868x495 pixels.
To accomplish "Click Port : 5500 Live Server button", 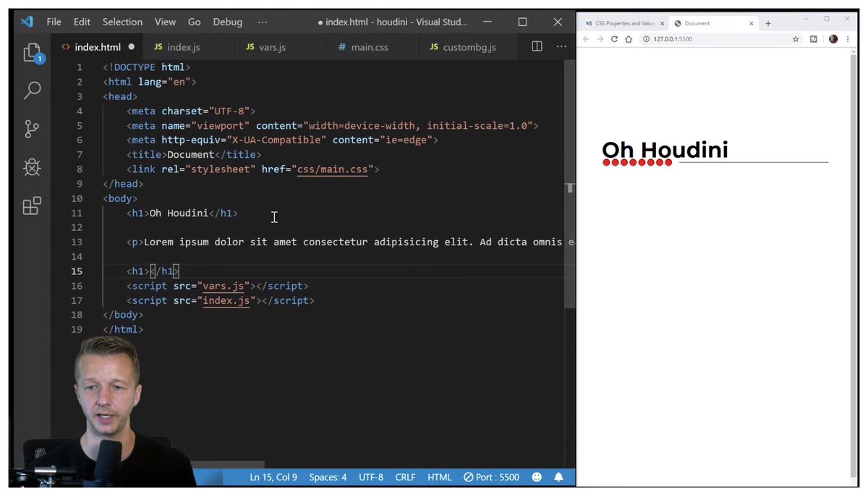I will click(x=491, y=477).
